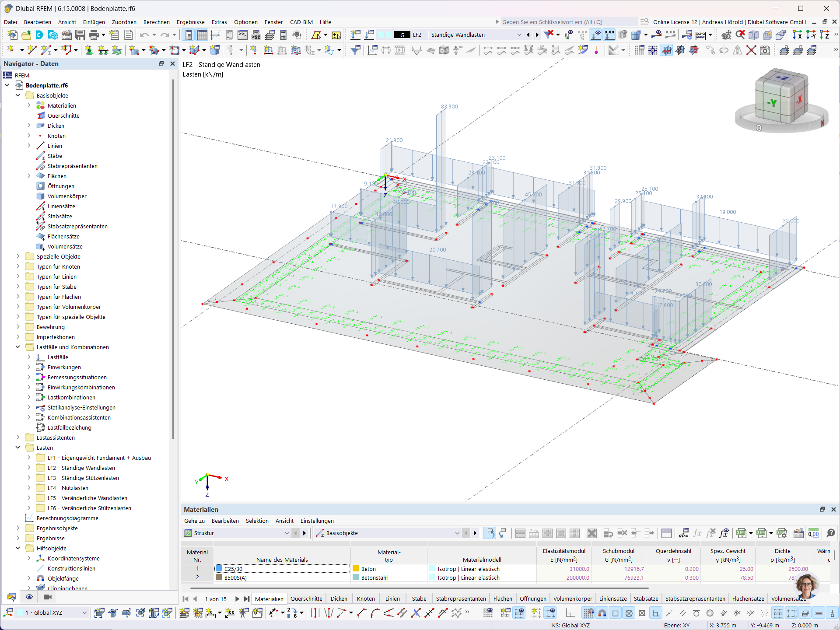This screenshot has height=630, width=840.
Task: Click the view in Z direction icon
Action: [x=824, y=35]
